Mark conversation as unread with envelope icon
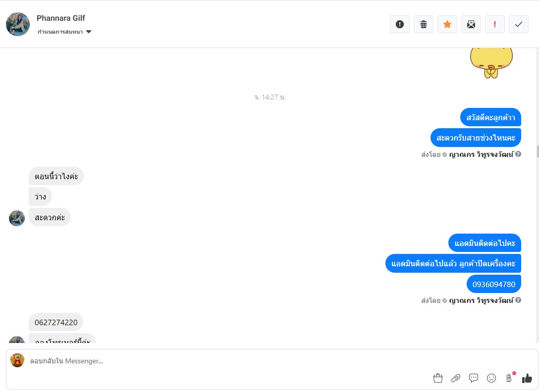 pyautogui.click(x=471, y=24)
